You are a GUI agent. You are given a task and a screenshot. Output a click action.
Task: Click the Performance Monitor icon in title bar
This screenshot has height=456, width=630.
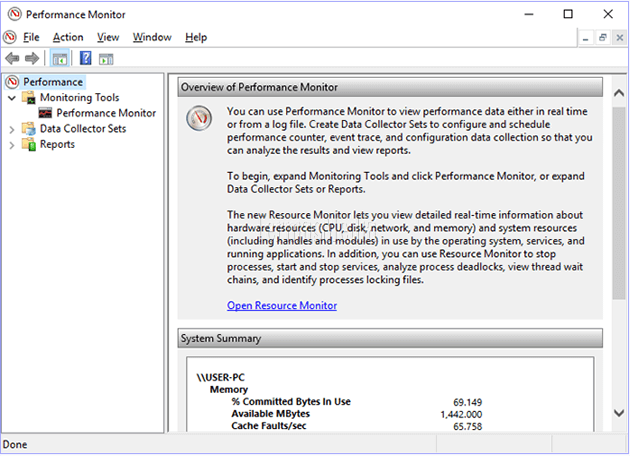click(15, 14)
